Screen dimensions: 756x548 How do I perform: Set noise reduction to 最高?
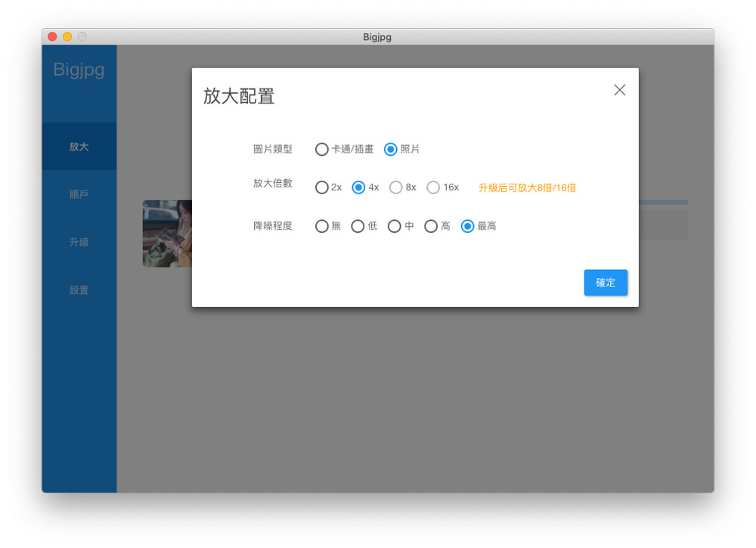(468, 226)
